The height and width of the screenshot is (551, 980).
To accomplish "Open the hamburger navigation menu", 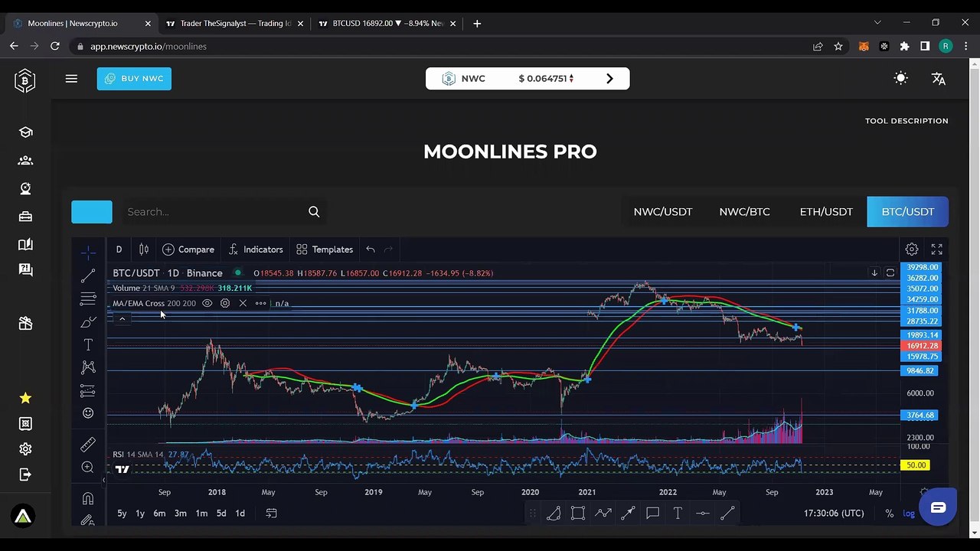I will pos(71,78).
